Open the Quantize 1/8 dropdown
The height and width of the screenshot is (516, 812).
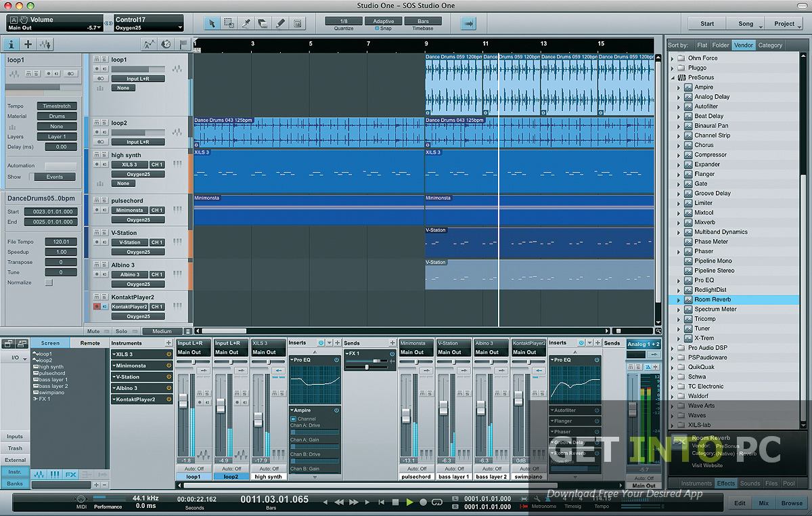[x=344, y=21]
